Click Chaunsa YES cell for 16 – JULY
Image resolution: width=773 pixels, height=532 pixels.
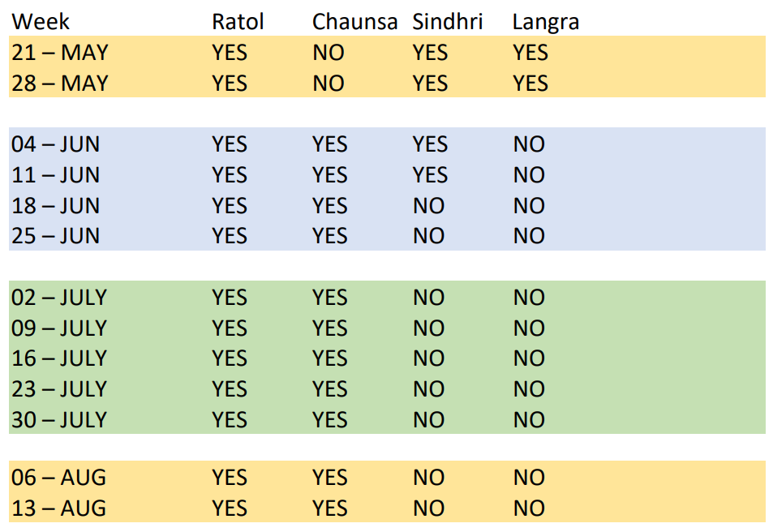click(x=329, y=358)
